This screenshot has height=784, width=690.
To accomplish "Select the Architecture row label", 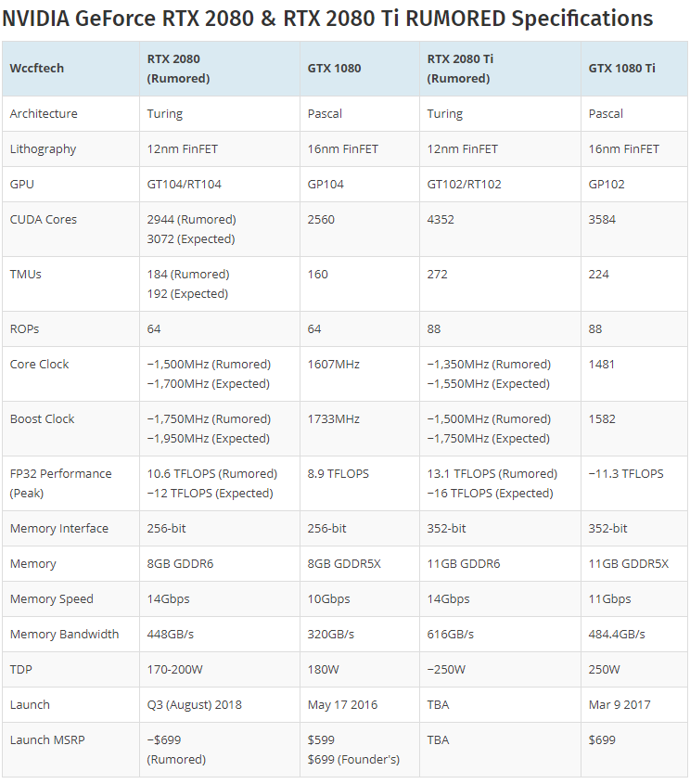I will [44, 114].
